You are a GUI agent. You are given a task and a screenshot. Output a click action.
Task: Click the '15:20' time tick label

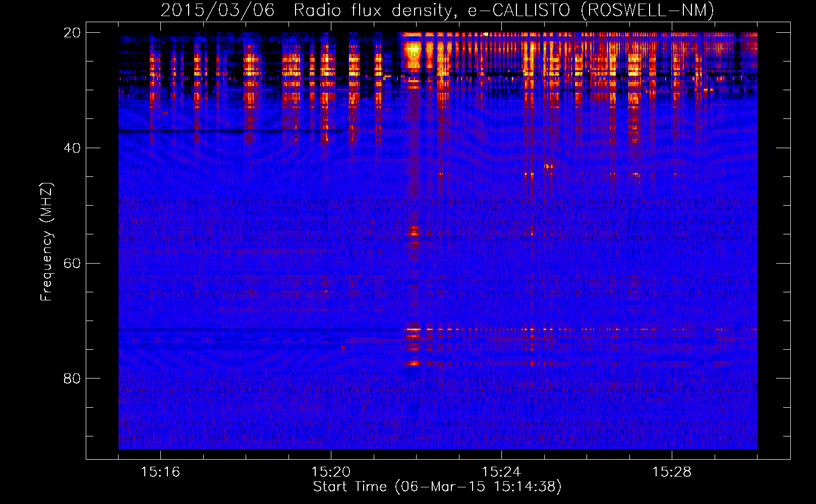(x=331, y=472)
